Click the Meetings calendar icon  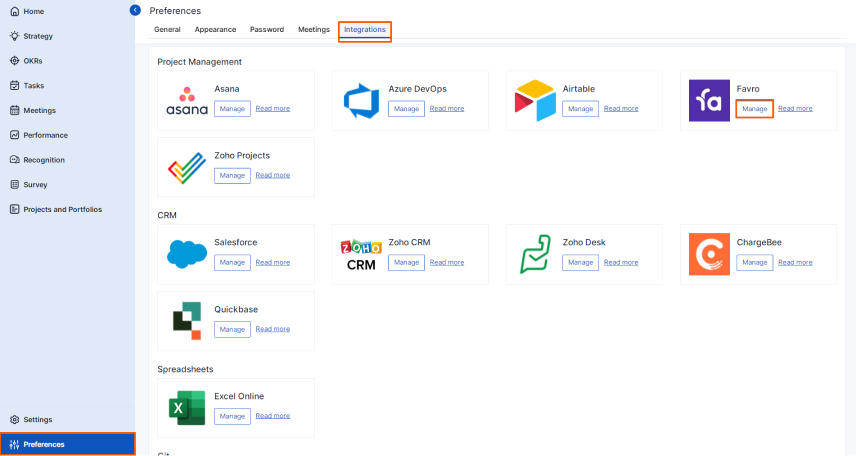click(15, 110)
